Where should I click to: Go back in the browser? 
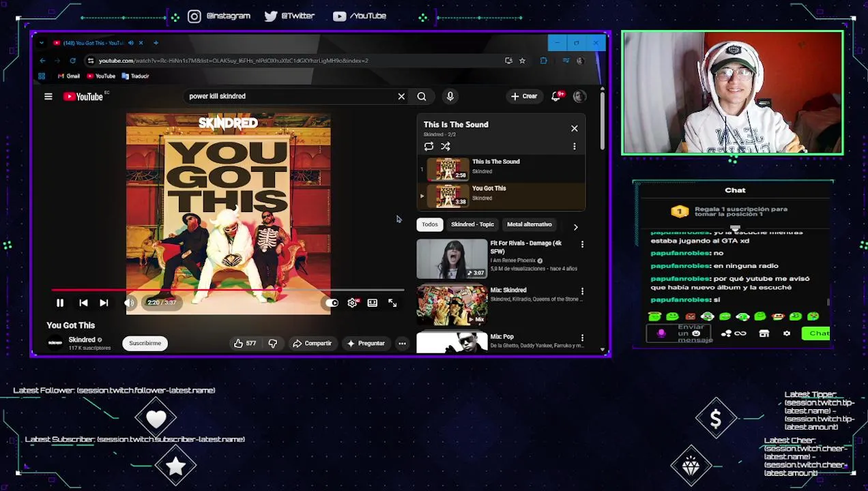point(42,61)
